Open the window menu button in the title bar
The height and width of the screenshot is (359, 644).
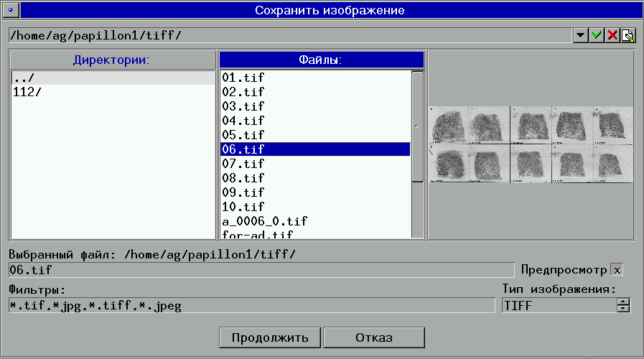pyautogui.click(x=11, y=10)
